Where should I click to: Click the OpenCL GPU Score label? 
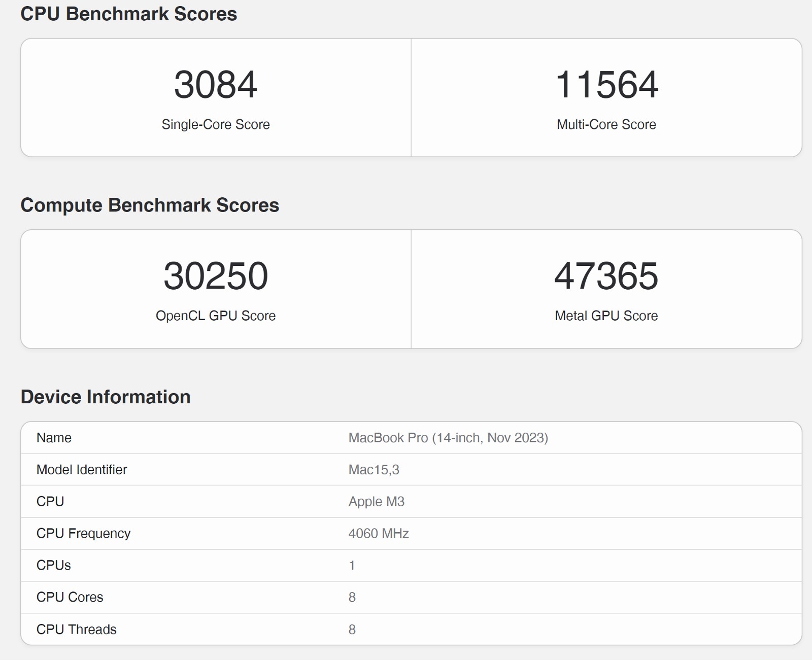(x=216, y=316)
